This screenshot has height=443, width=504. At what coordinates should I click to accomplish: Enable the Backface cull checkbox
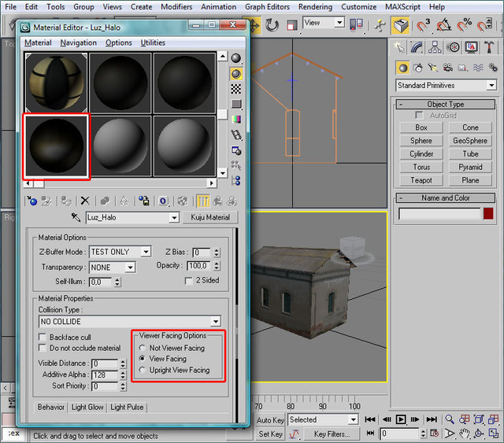(43, 337)
